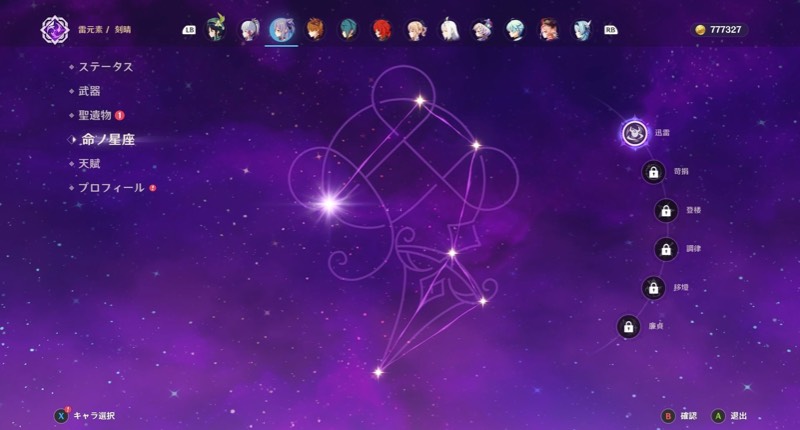Open the locked 調律 constellation icon

tap(666, 249)
